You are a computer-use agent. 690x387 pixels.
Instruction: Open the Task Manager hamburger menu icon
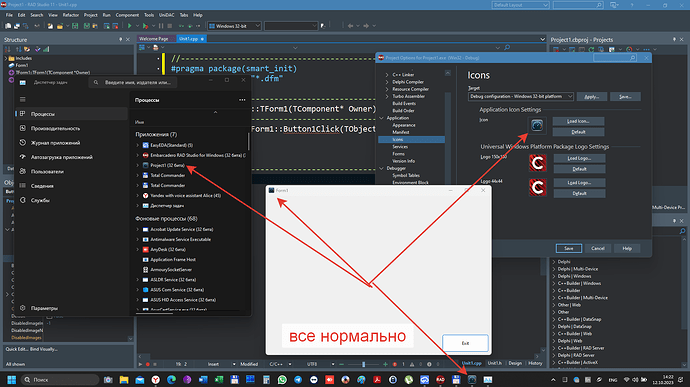click(23, 100)
